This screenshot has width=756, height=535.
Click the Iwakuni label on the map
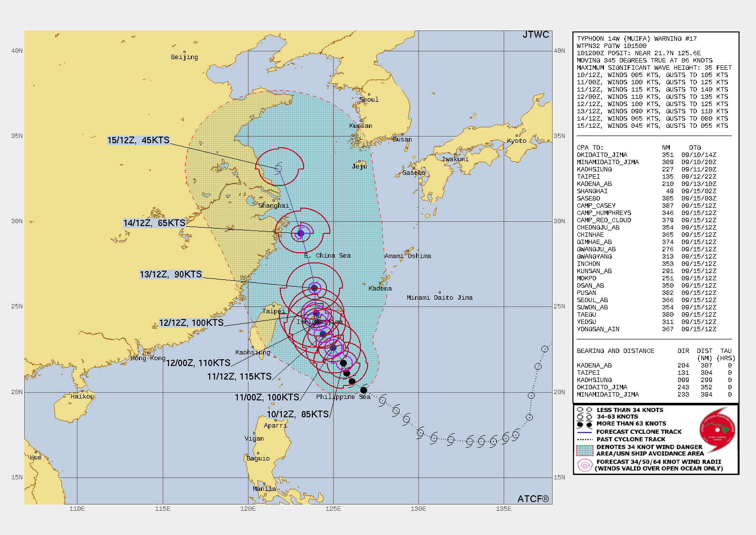455,159
